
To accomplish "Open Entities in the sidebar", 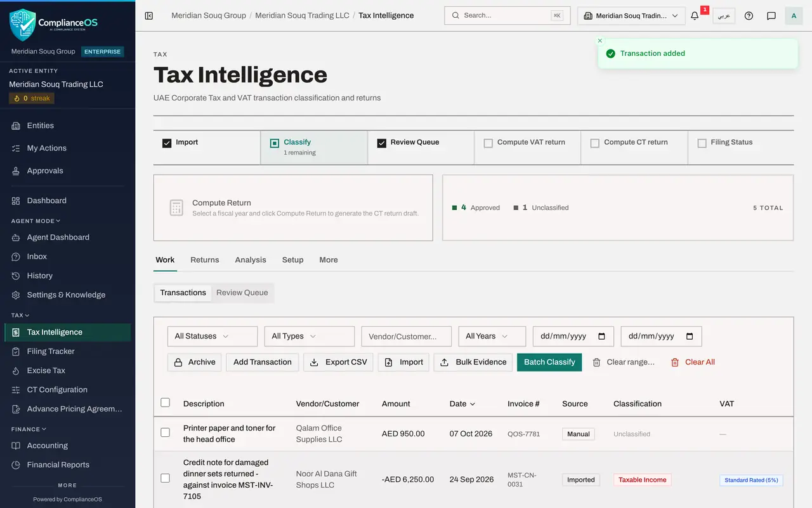I will click(67, 126).
